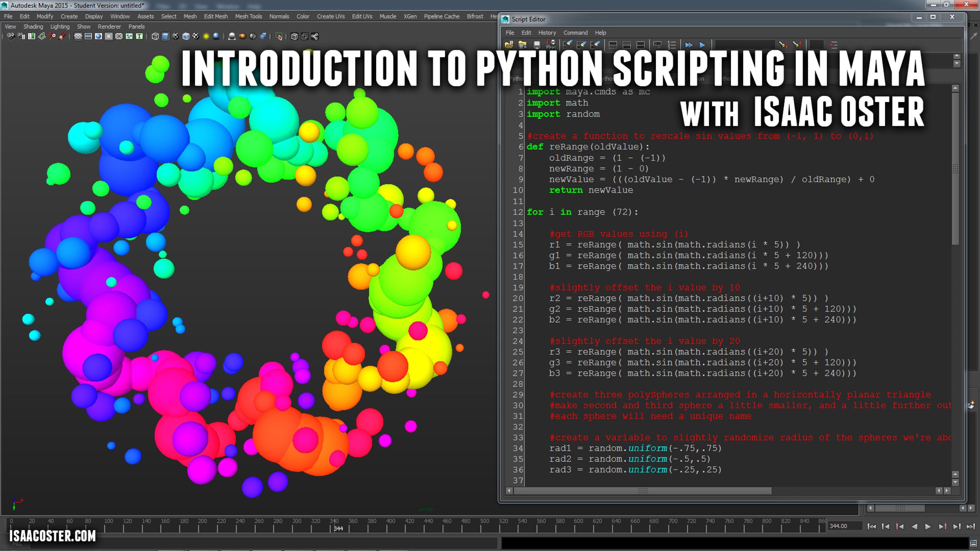Step back to previous keyframe
The height and width of the screenshot is (551, 980).
[900, 527]
